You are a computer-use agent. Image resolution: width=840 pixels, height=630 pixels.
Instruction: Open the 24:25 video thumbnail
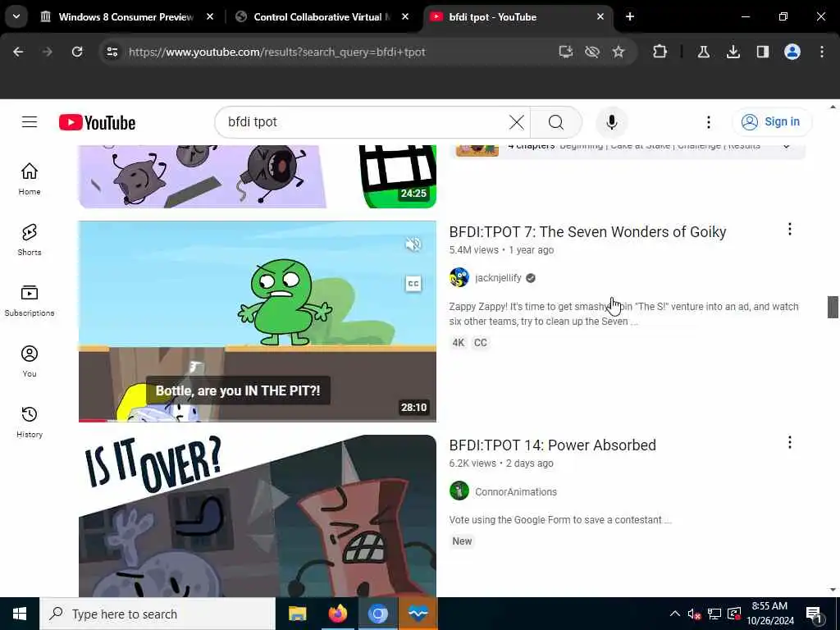tap(257, 176)
